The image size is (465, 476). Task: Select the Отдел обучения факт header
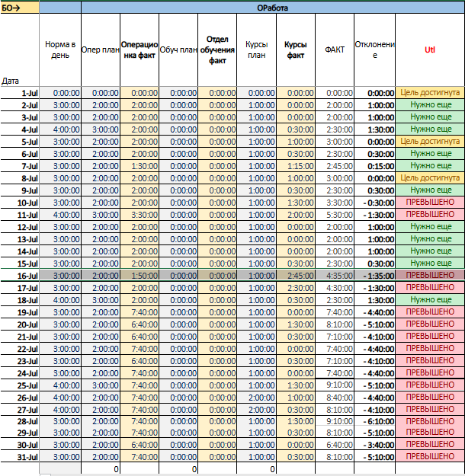coord(217,50)
